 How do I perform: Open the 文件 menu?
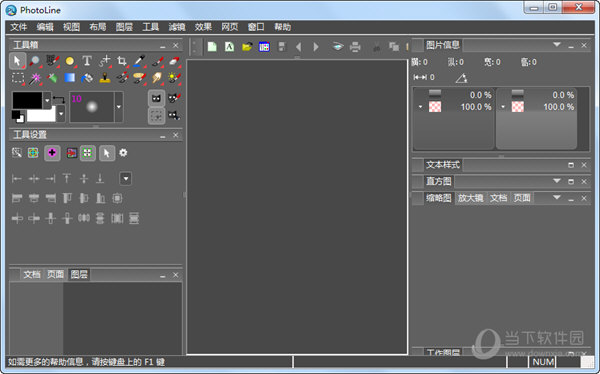point(18,27)
